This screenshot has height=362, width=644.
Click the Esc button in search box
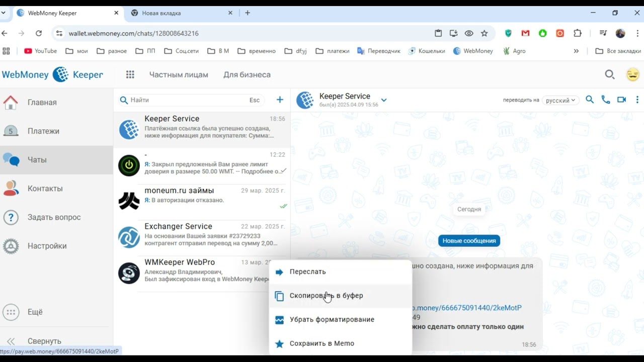[255, 100]
